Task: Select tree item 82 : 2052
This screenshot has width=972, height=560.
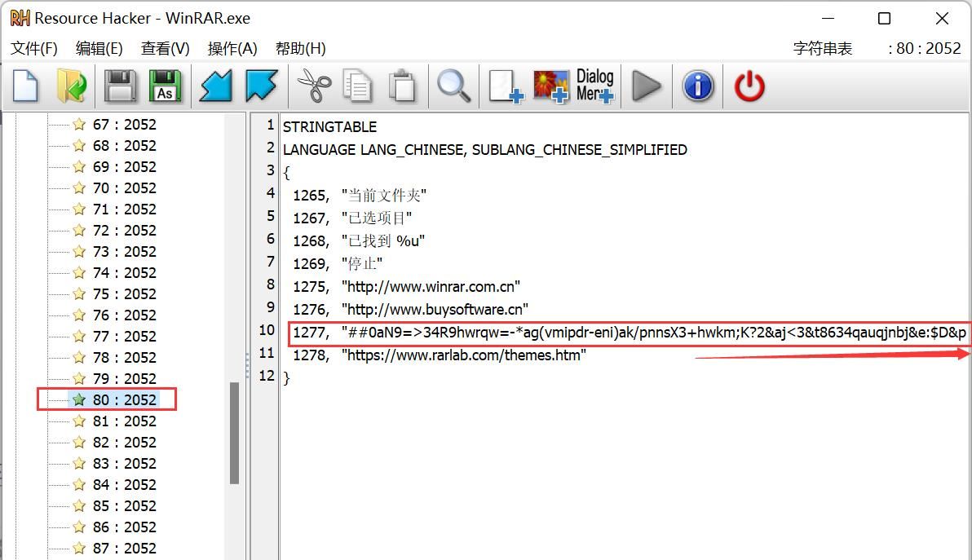Action: [x=124, y=443]
